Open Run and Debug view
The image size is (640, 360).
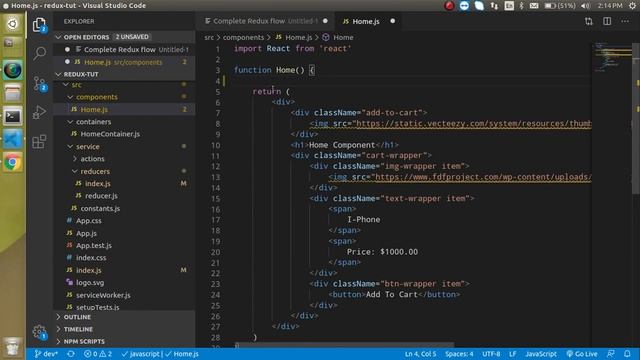[x=39, y=112]
